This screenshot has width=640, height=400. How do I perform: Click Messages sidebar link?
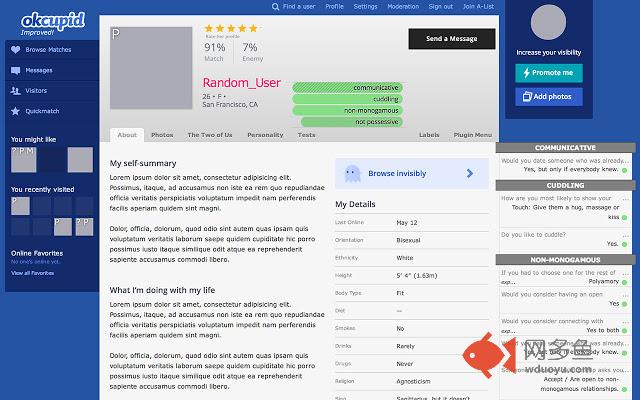click(39, 70)
